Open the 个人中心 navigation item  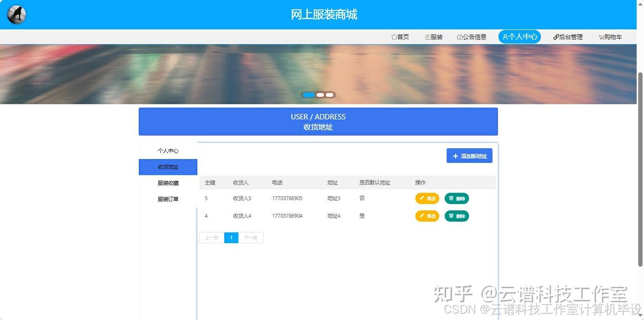(519, 37)
